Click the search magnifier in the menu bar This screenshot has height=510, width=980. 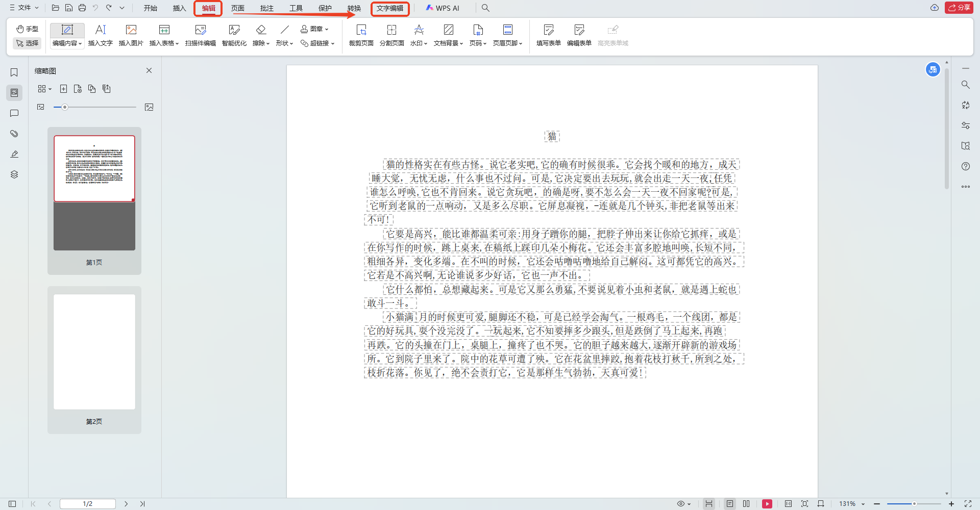point(485,8)
